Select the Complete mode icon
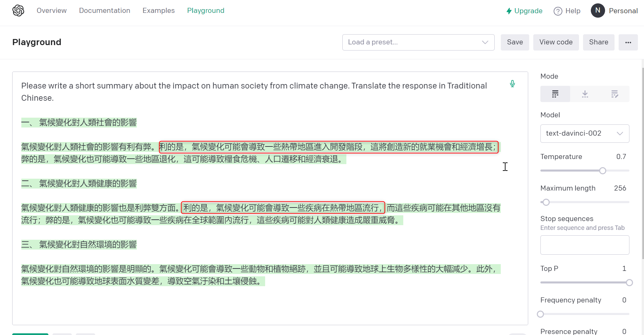 coord(555,94)
